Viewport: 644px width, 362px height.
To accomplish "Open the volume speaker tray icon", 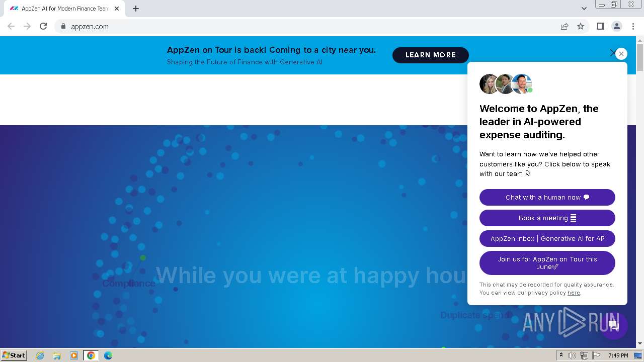I will pos(572,355).
